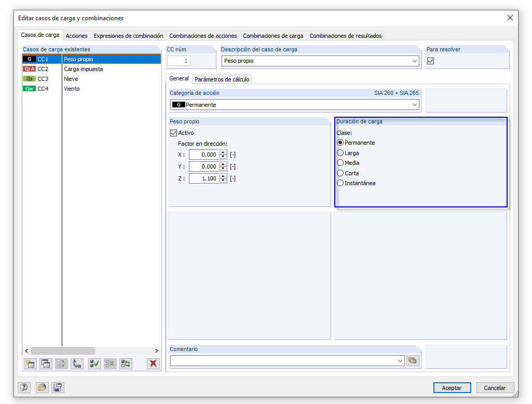The height and width of the screenshot is (404, 532).
Task: Switch to Parámetros de cálculo sub-tab
Action: pyautogui.click(x=222, y=79)
